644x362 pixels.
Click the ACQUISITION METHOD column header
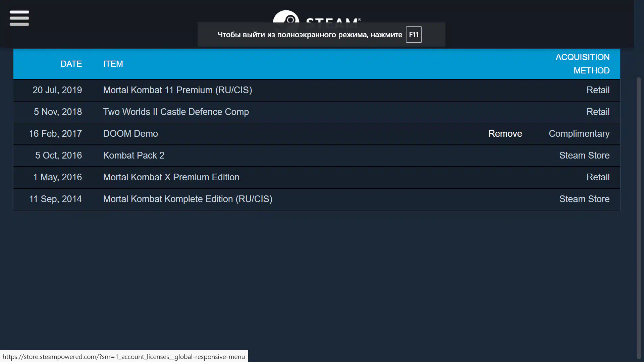tap(583, 64)
